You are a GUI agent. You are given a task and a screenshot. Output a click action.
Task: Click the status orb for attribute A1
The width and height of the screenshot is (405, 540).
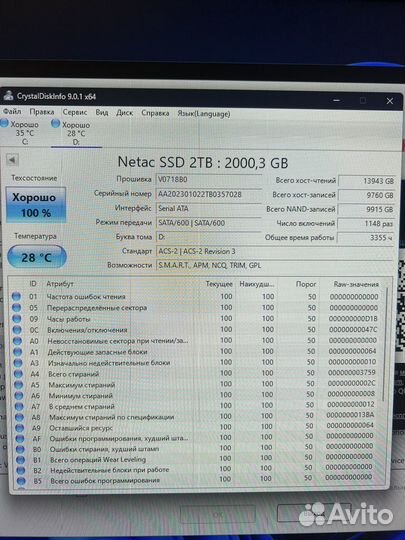(x=18, y=352)
